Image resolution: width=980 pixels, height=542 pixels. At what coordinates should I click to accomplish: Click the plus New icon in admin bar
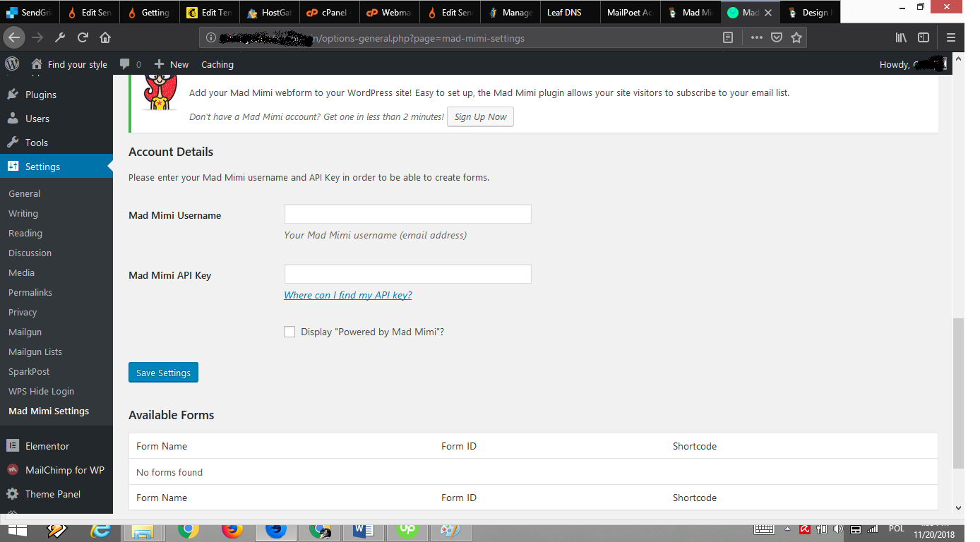(159, 64)
